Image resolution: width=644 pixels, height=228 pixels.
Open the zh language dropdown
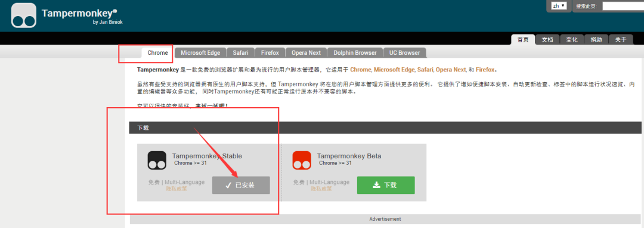point(559,6)
